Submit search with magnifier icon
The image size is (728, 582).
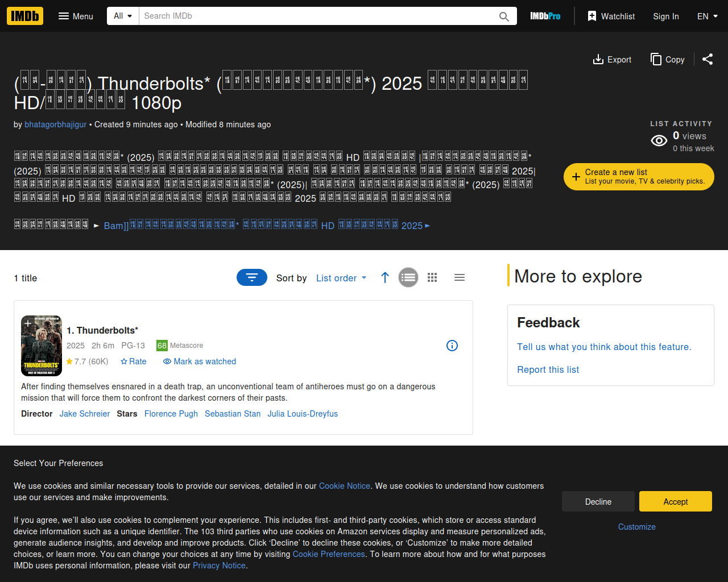504,16
